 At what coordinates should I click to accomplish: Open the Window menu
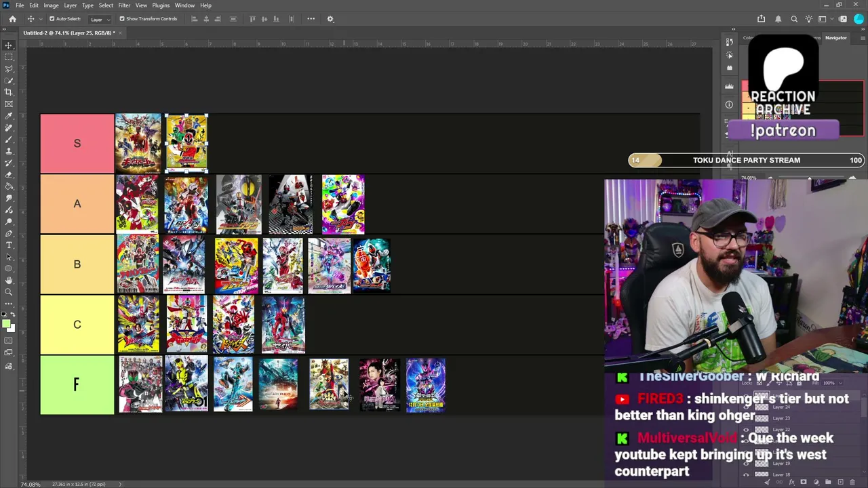(x=184, y=5)
